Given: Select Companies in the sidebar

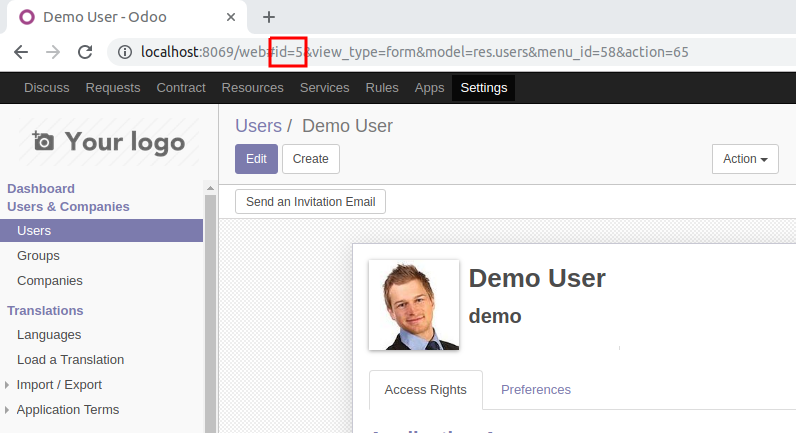Looking at the screenshot, I should (x=50, y=281).
